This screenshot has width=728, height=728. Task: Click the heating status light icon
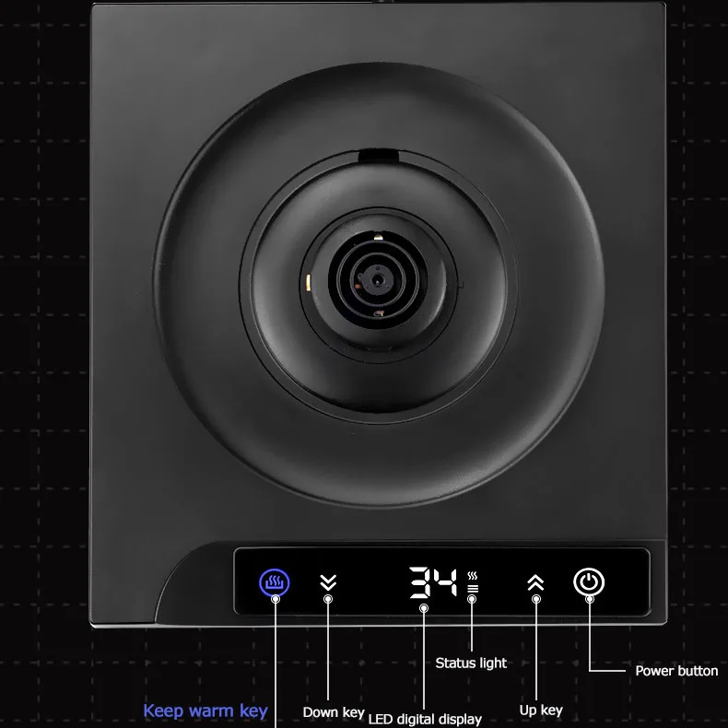[x=473, y=582]
